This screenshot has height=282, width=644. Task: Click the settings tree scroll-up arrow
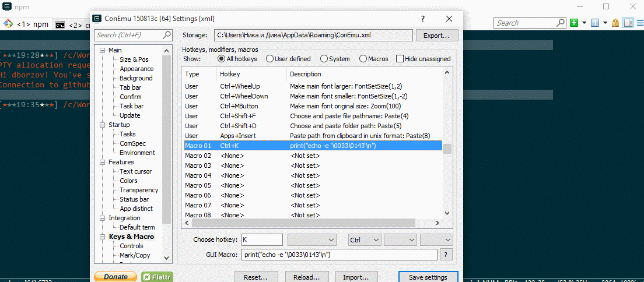coord(166,51)
